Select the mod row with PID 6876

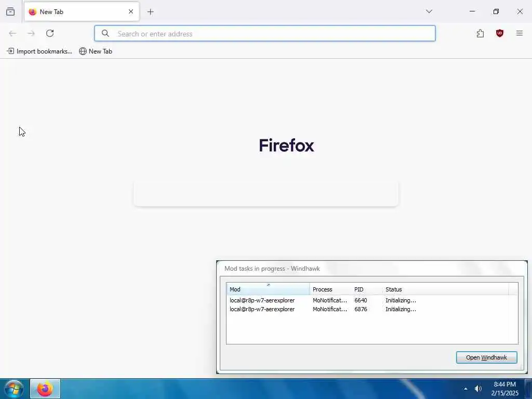[367, 309]
